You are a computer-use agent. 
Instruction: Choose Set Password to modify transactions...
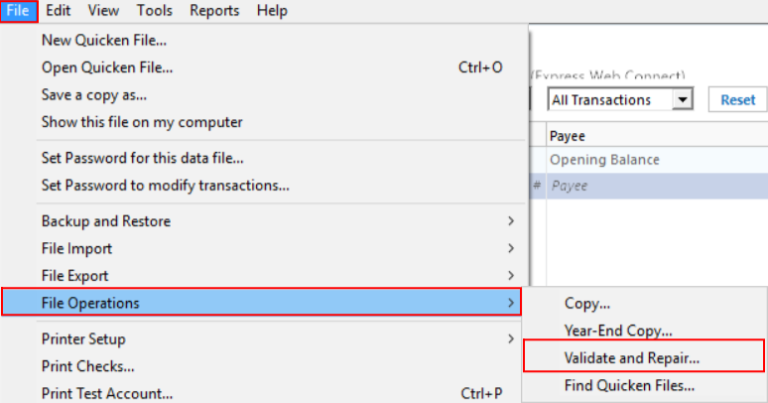click(264, 186)
